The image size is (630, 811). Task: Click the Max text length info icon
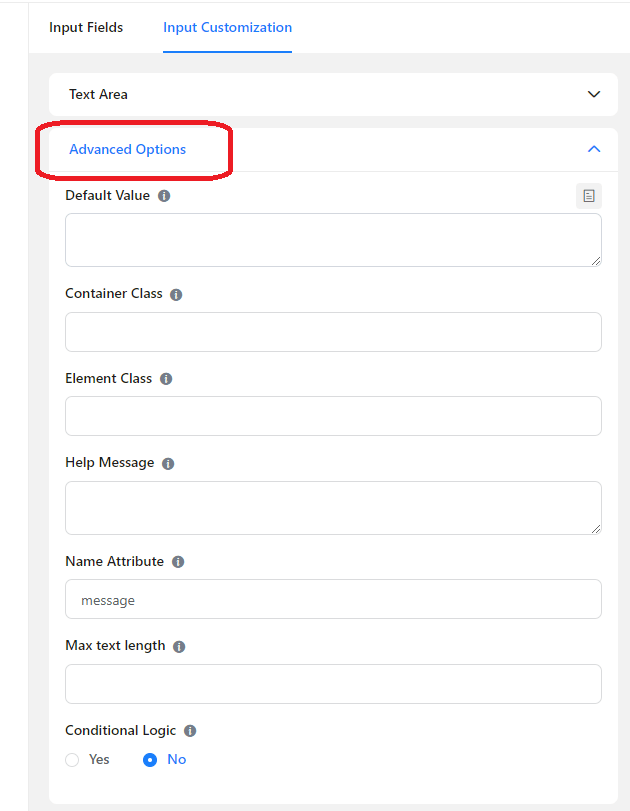tap(179, 647)
